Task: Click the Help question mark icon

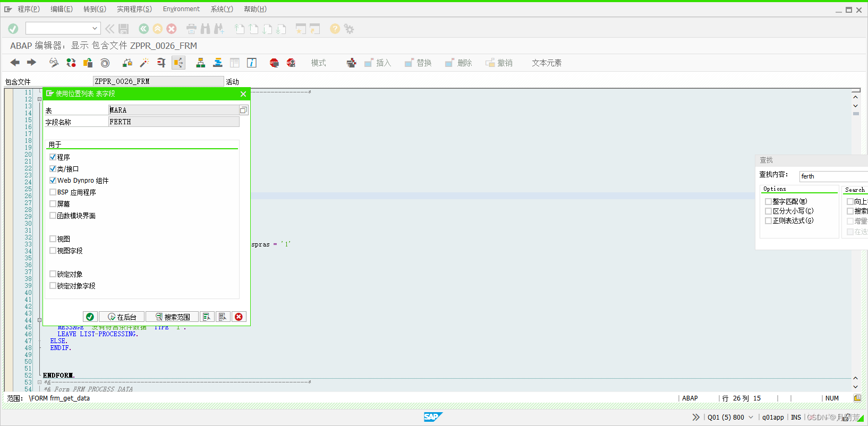Action: point(335,29)
